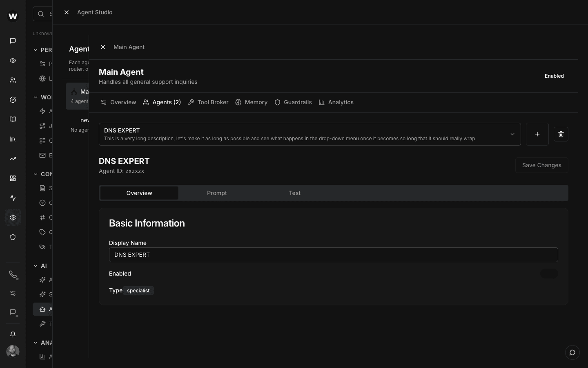Screen dimensions: 588x368
Task: Click the Display Name input field
Action: point(333,255)
